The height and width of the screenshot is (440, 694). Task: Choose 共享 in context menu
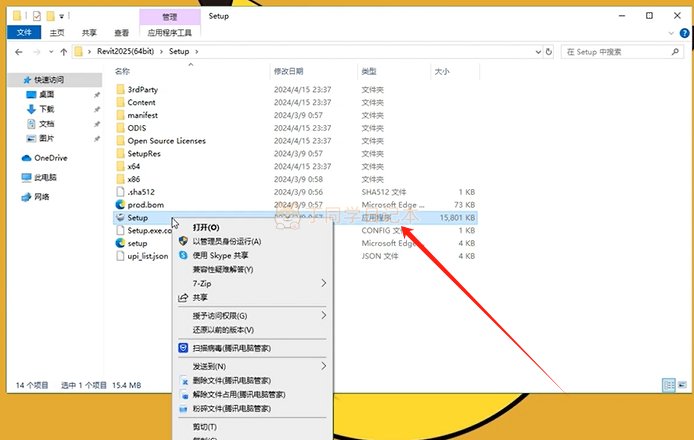(200, 297)
